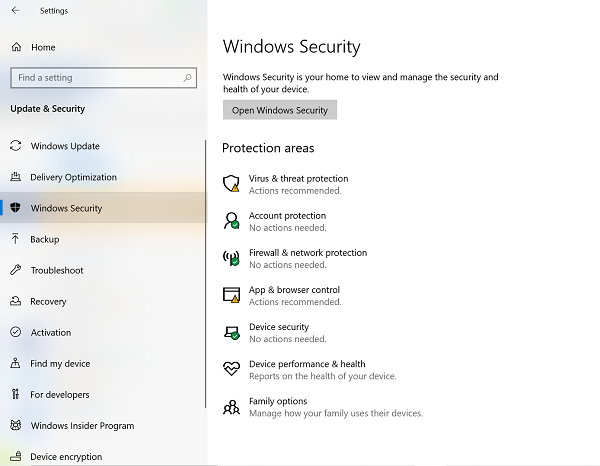
Task: Open the Troubleshoot settings page
Action: (56, 270)
